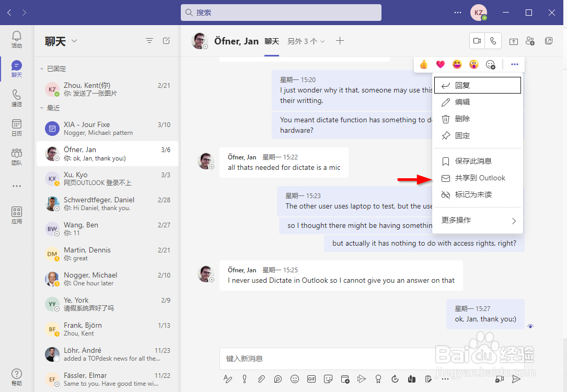This screenshot has height=392, width=567.
Task: Click the share screen icon
Action: coord(514,41)
